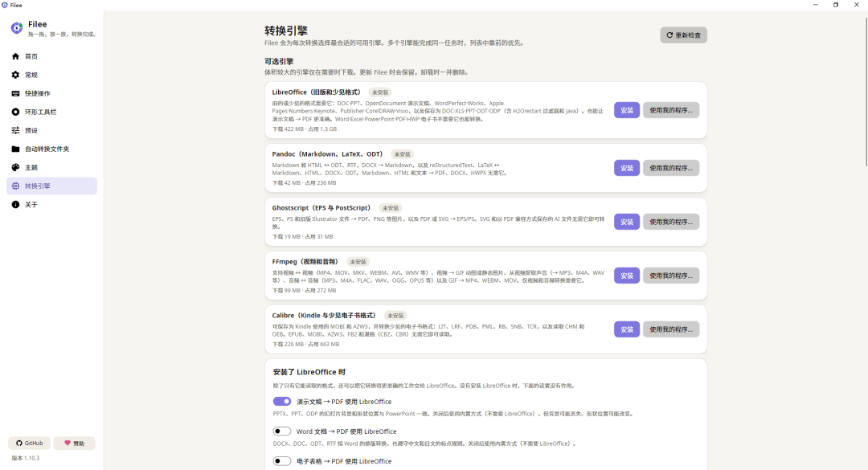The image size is (868, 470).
Task: Click 使用我的程序 for FFmpeg
Action: click(671, 275)
